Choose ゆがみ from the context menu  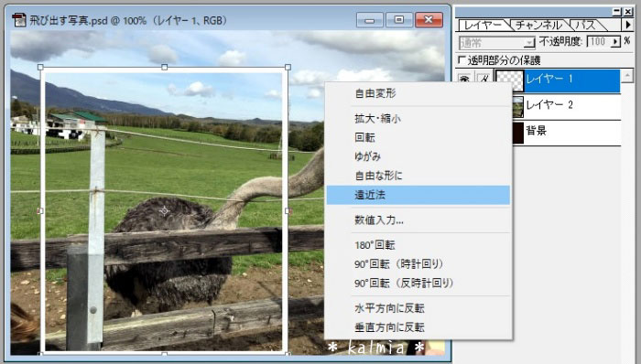point(418,156)
